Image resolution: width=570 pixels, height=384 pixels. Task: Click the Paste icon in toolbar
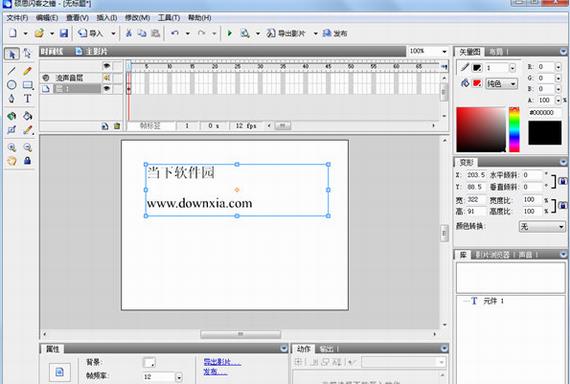(155, 33)
